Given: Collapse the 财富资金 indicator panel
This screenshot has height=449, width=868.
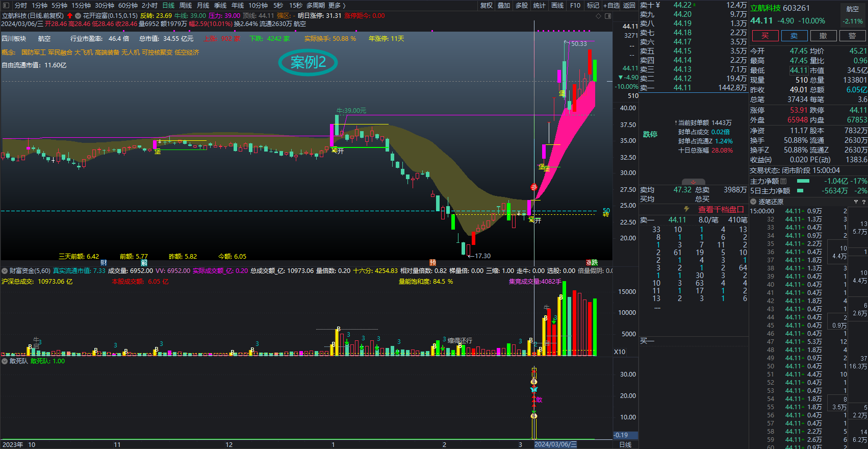Looking at the screenshot, I should click(x=5, y=271).
